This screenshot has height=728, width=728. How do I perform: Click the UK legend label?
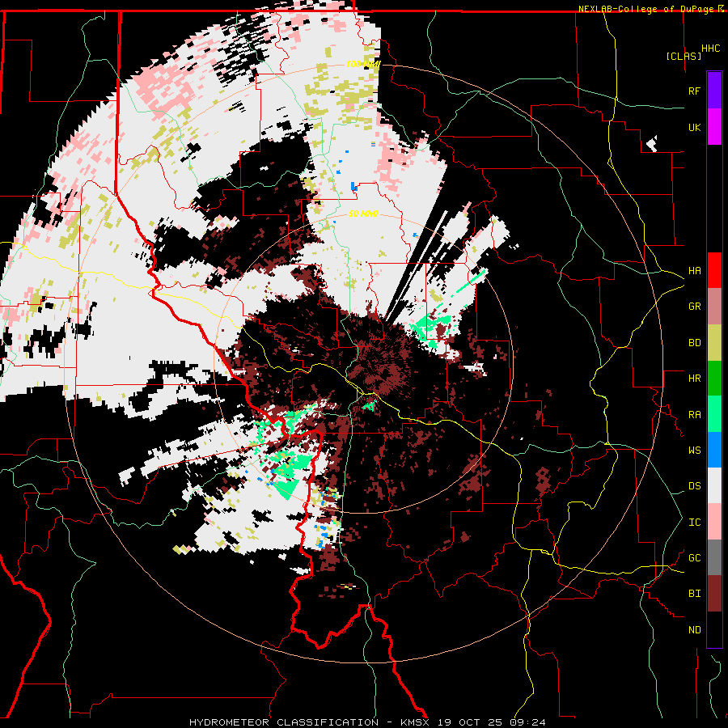694,127
